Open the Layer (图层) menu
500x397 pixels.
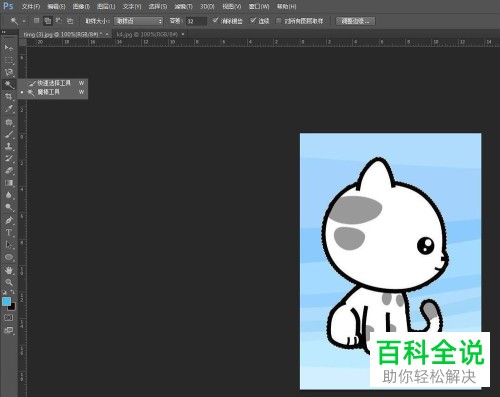click(106, 6)
